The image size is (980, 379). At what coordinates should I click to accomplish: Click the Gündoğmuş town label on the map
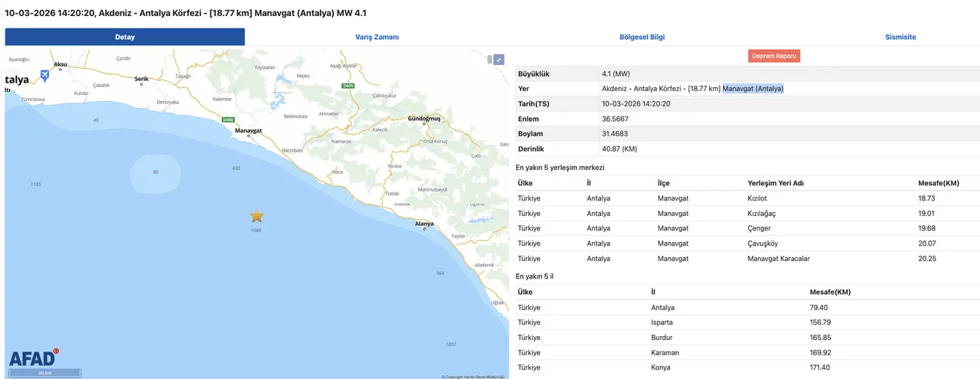click(x=425, y=119)
